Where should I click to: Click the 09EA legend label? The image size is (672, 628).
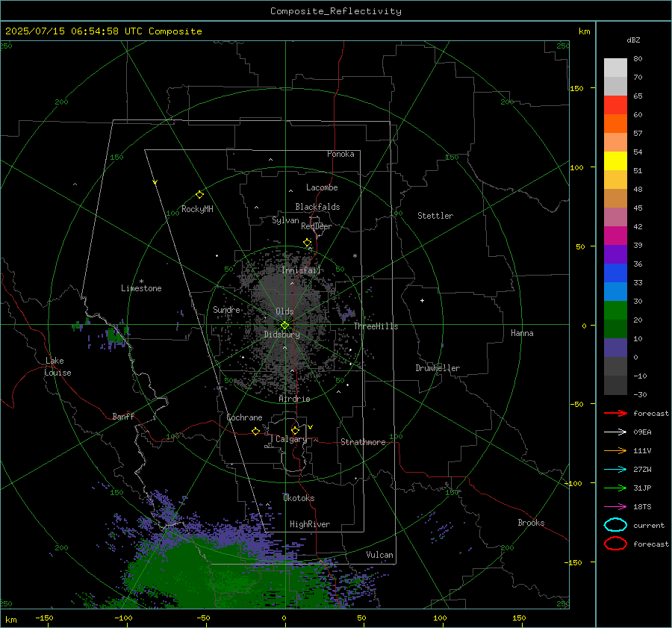(642, 432)
